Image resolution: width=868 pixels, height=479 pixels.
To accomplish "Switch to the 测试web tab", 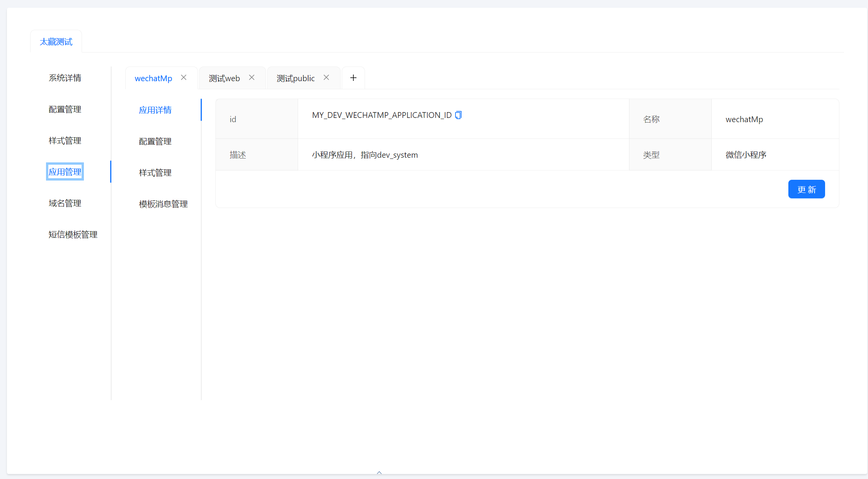I will tap(224, 78).
